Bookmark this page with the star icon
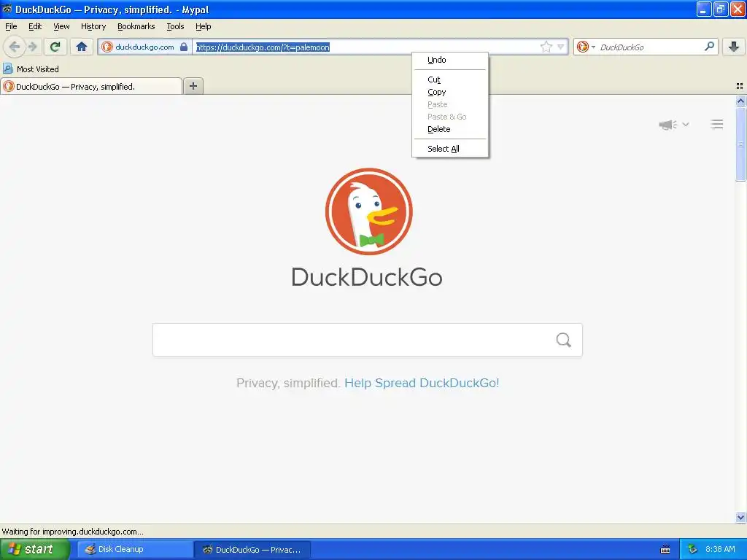The height and width of the screenshot is (560, 747). click(546, 47)
